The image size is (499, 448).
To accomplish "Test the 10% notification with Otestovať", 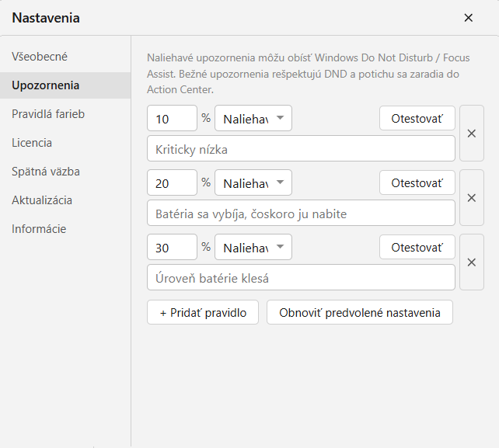I will pyautogui.click(x=417, y=118).
